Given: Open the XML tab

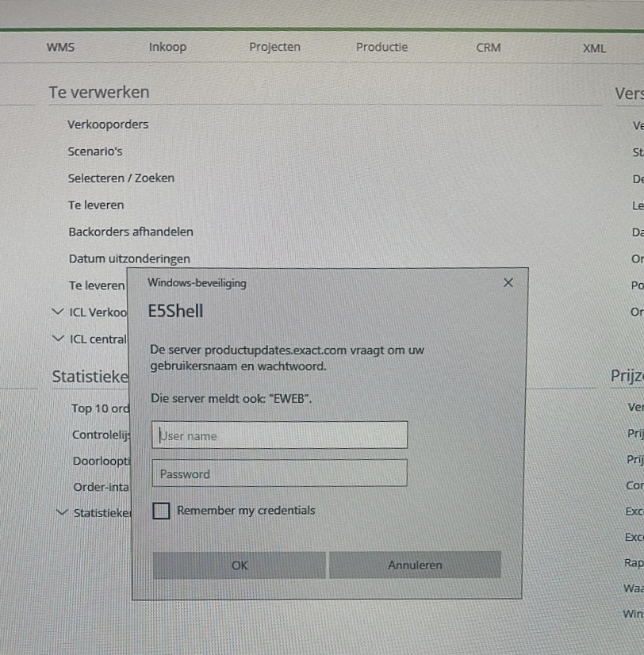Looking at the screenshot, I should [x=594, y=48].
